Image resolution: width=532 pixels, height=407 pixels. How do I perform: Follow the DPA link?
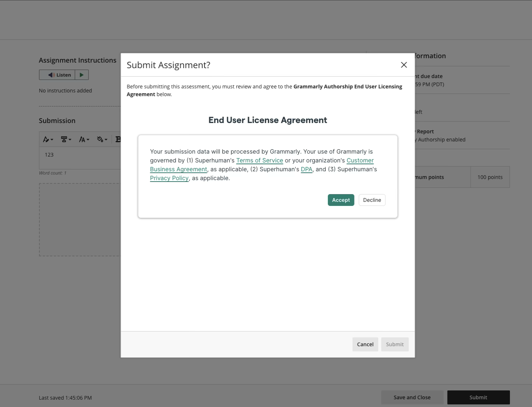click(x=307, y=169)
